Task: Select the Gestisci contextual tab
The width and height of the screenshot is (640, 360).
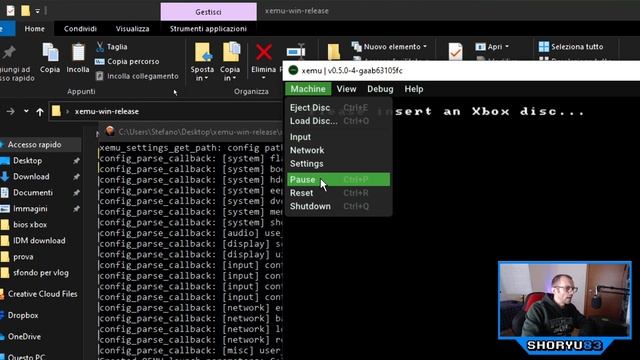Action: tap(209, 12)
